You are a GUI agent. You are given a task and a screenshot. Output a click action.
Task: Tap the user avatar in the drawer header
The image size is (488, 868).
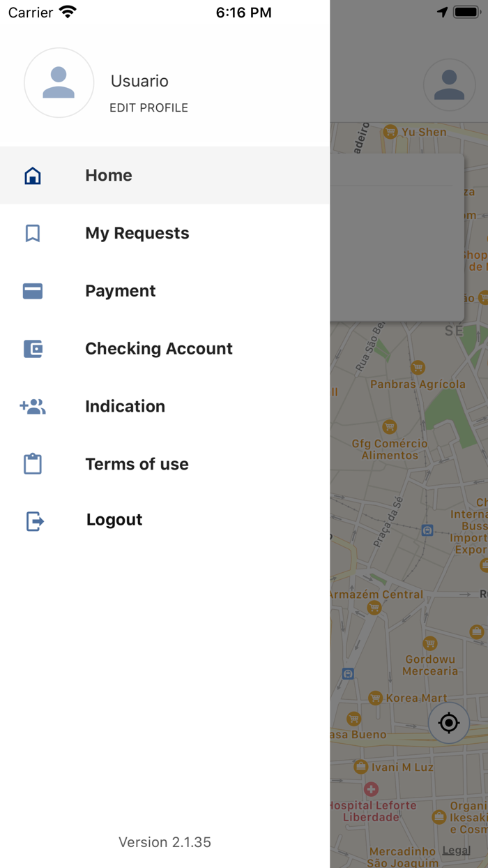coord(59,83)
